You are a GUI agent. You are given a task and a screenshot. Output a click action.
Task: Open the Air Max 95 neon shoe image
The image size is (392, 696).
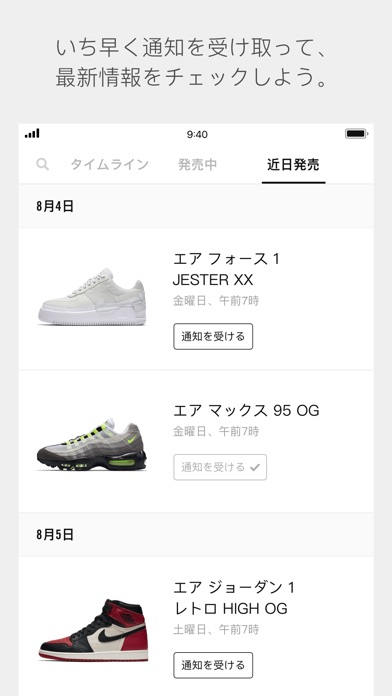pyautogui.click(x=92, y=445)
